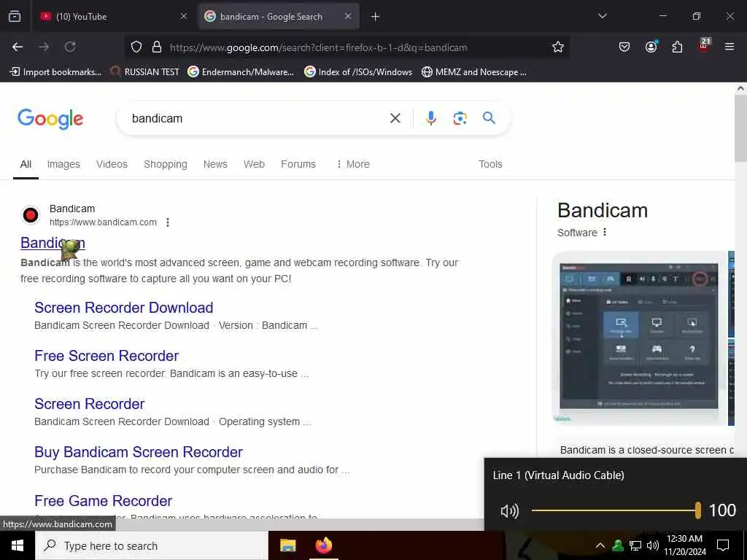Mute Line 1 Virtual Audio Cable speaker
The height and width of the screenshot is (560, 747).
click(509, 511)
